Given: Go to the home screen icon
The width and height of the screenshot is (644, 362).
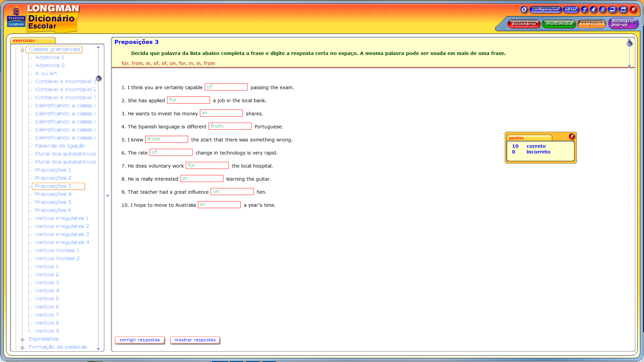Looking at the screenshot, I should click(x=524, y=10).
